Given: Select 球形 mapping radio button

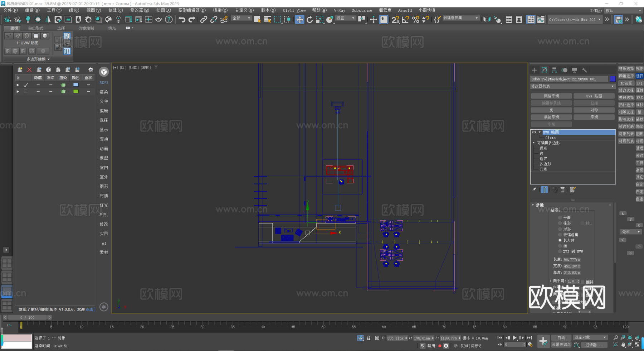Looking at the screenshot, I should pyautogui.click(x=560, y=229).
